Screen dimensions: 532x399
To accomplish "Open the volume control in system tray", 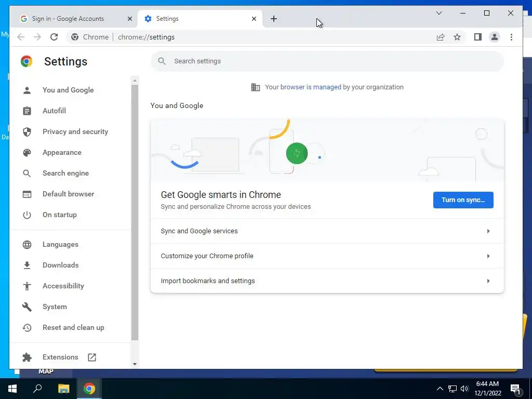I will pos(464,389).
